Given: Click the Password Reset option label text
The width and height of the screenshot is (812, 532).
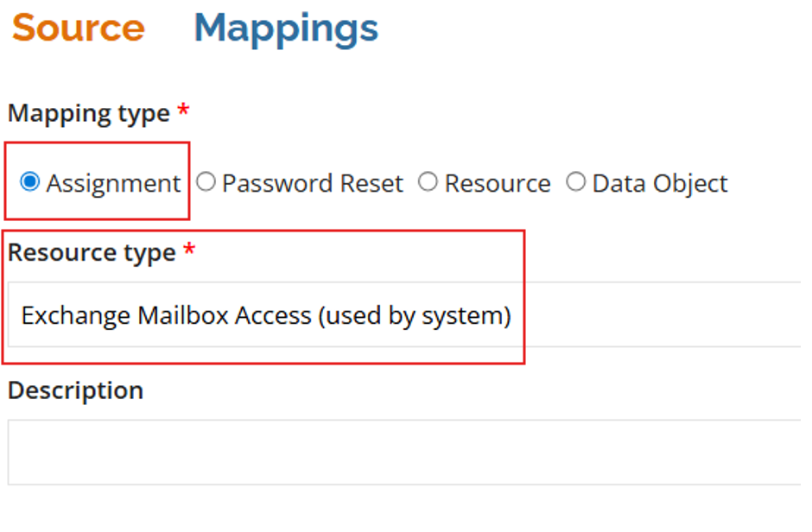Looking at the screenshot, I should pos(313,184).
